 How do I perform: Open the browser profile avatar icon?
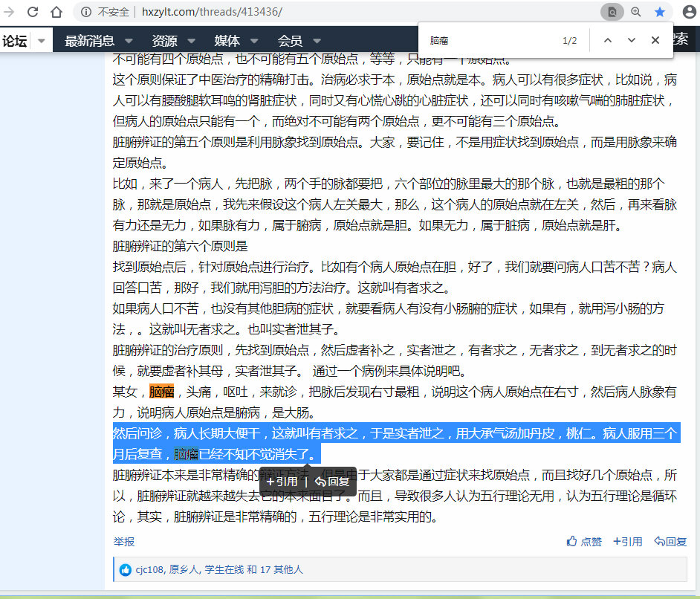pyautogui.click(x=689, y=12)
